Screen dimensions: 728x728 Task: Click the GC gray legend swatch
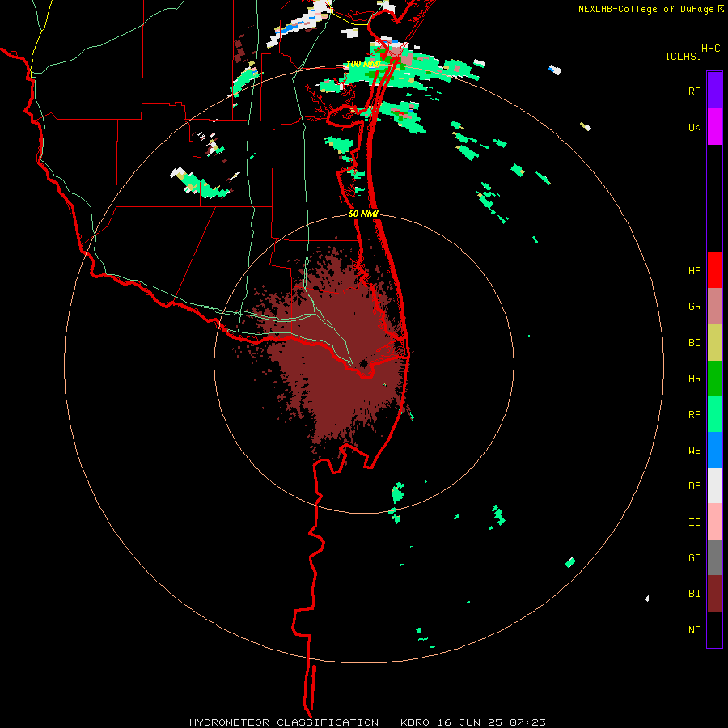point(714,557)
